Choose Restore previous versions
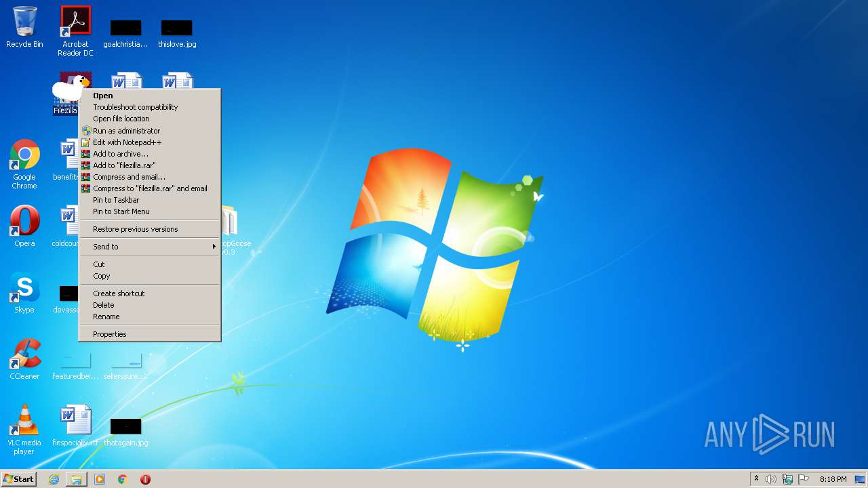 coord(150,229)
